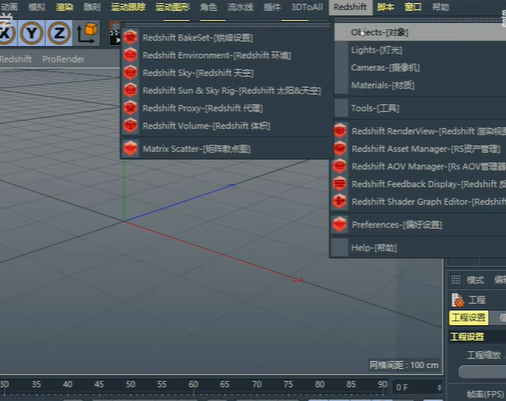The height and width of the screenshot is (401, 506).
Task: Open the 帮助 menu
Action: point(441,7)
